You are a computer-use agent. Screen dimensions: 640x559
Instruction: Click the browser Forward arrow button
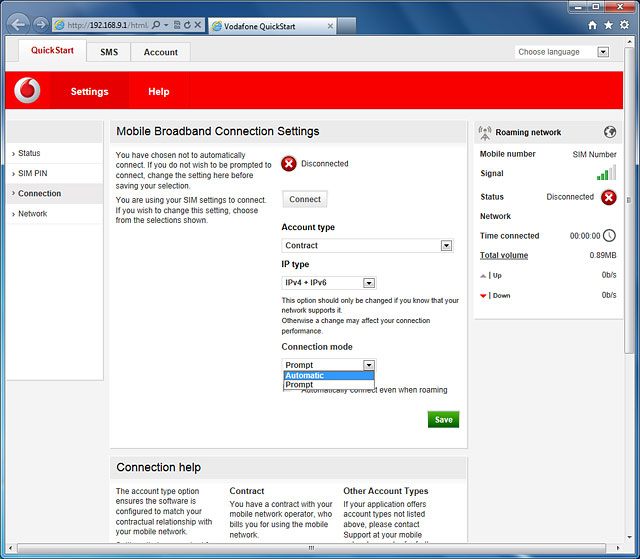click(40, 25)
